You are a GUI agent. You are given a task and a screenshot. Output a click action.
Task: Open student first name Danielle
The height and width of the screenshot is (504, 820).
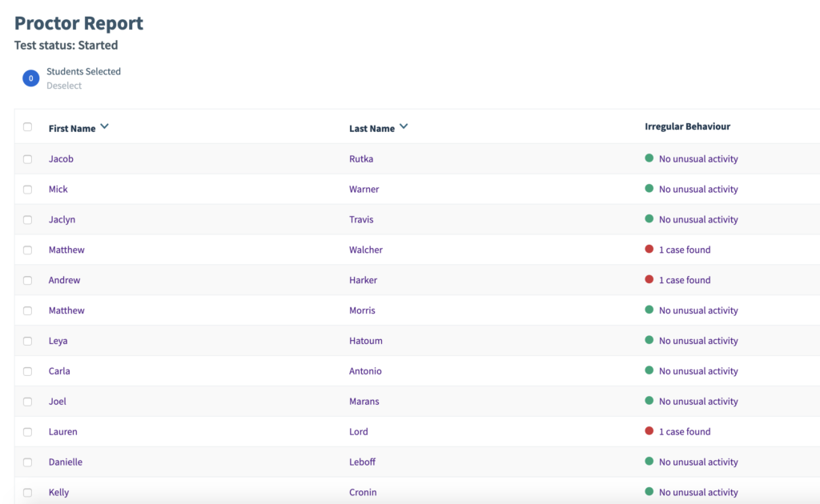[66, 462]
